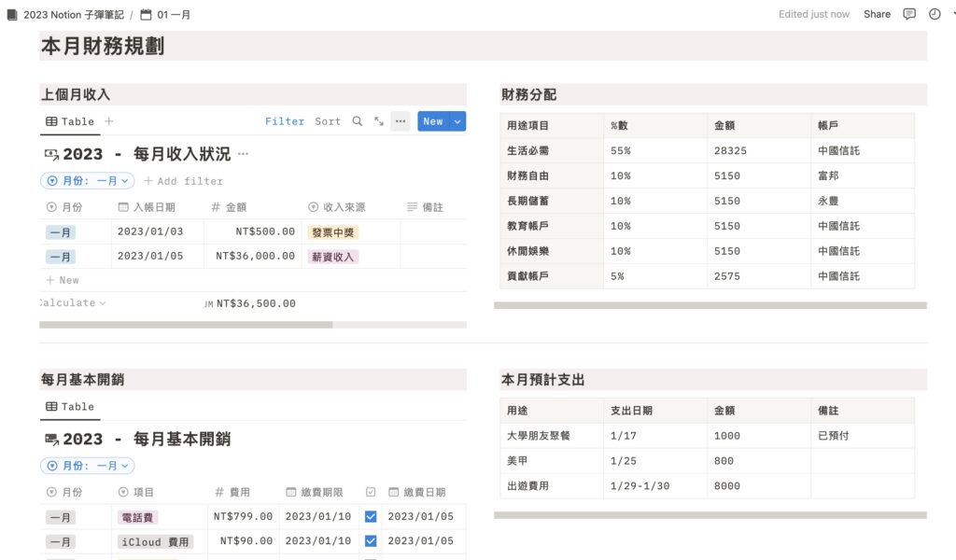956x560 pixels.
Task: Click the NT$36,000.00 amount cell
Action: 255,256
